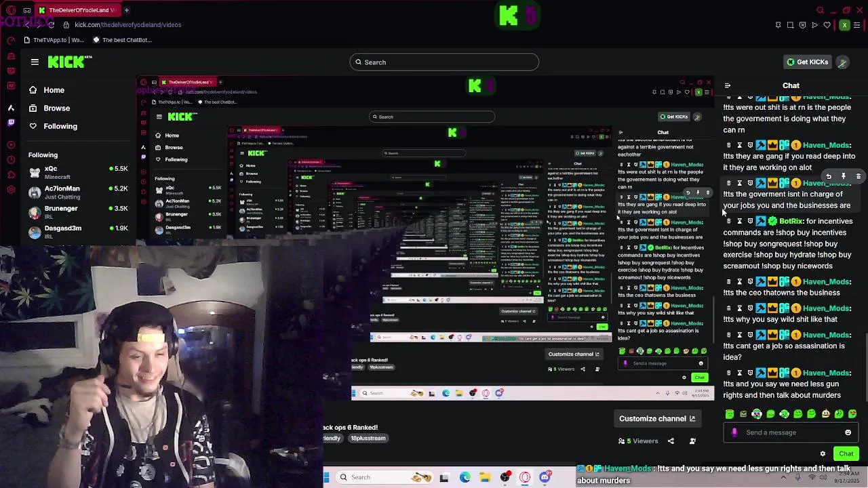
Task: Focus the Kick search field
Action: click(444, 62)
